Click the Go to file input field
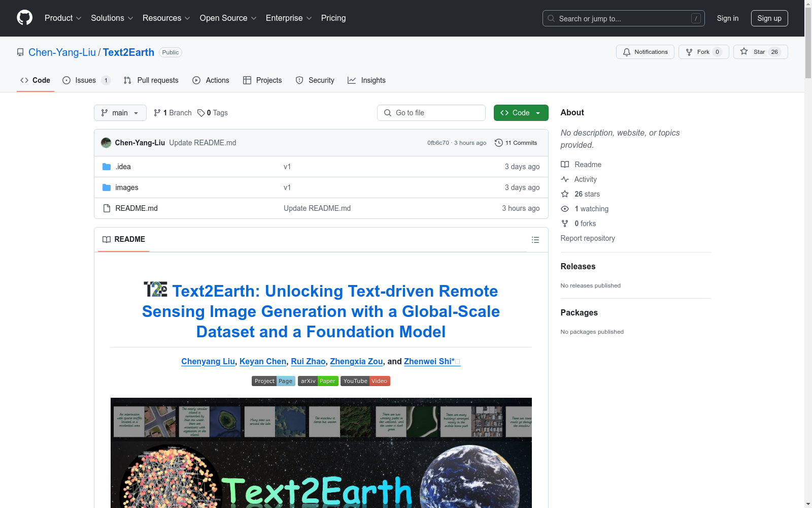Image resolution: width=812 pixels, height=508 pixels. click(431, 113)
